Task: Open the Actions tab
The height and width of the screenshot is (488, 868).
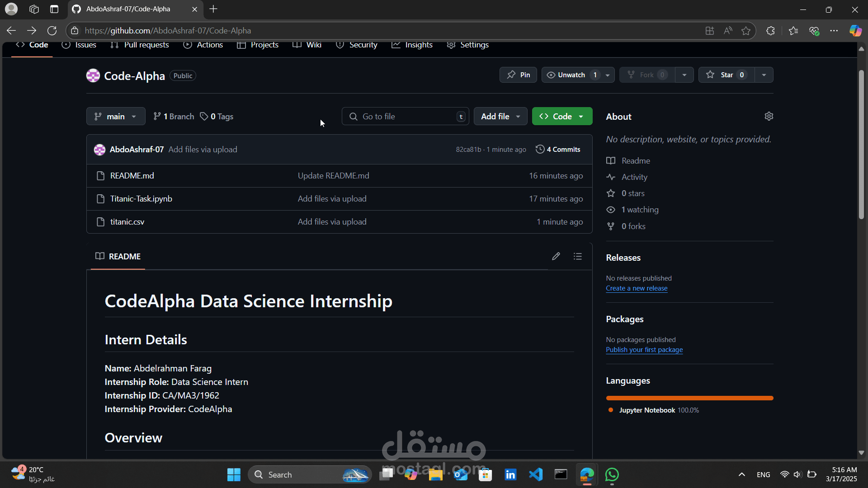Action: coord(203,45)
